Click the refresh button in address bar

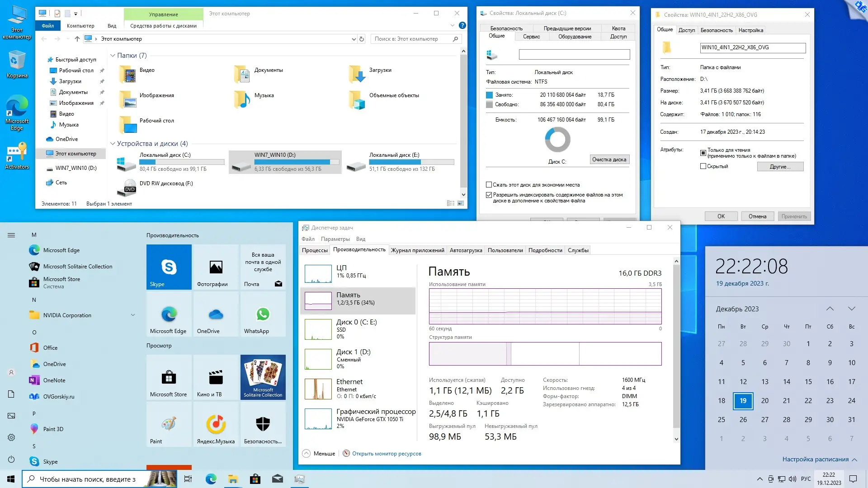click(x=362, y=39)
